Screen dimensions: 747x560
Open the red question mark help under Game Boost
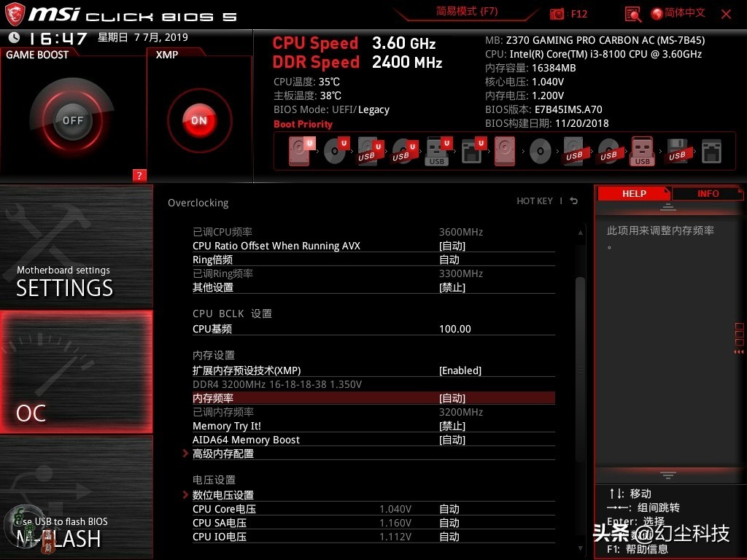click(139, 175)
